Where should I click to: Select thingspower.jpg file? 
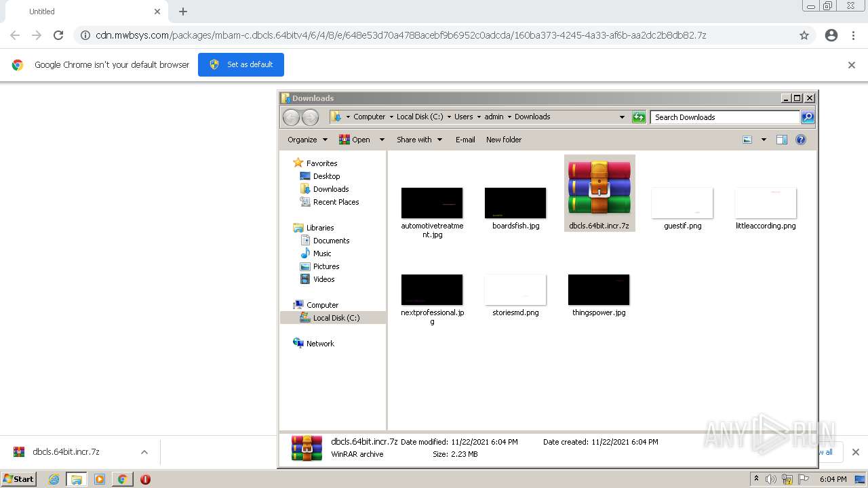tap(599, 295)
